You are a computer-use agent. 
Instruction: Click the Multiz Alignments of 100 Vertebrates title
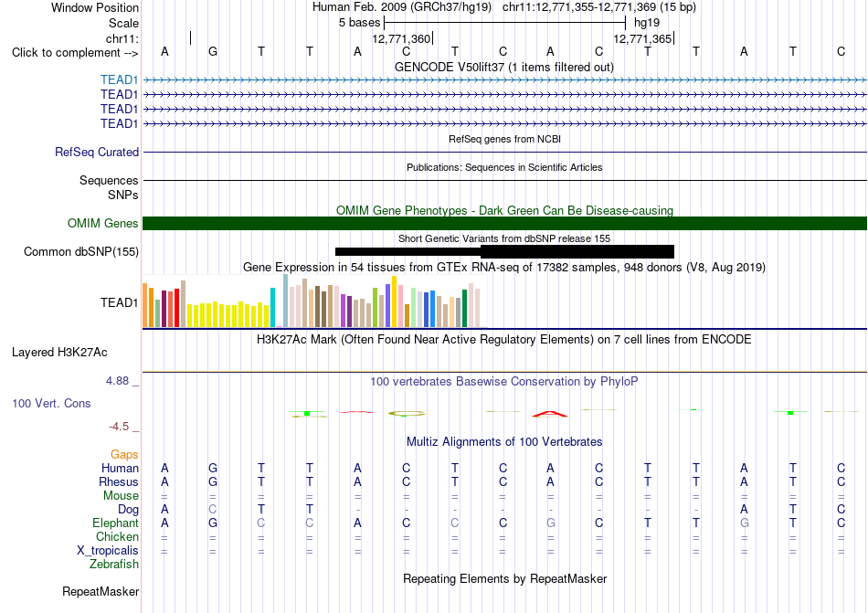pyautogui.click(x=504, y=441)
